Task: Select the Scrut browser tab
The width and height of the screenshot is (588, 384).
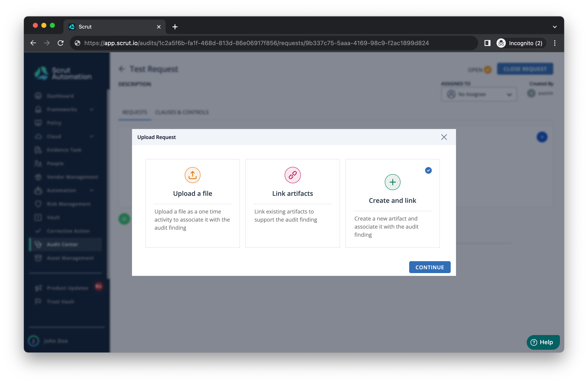Action: pos(114,27)
